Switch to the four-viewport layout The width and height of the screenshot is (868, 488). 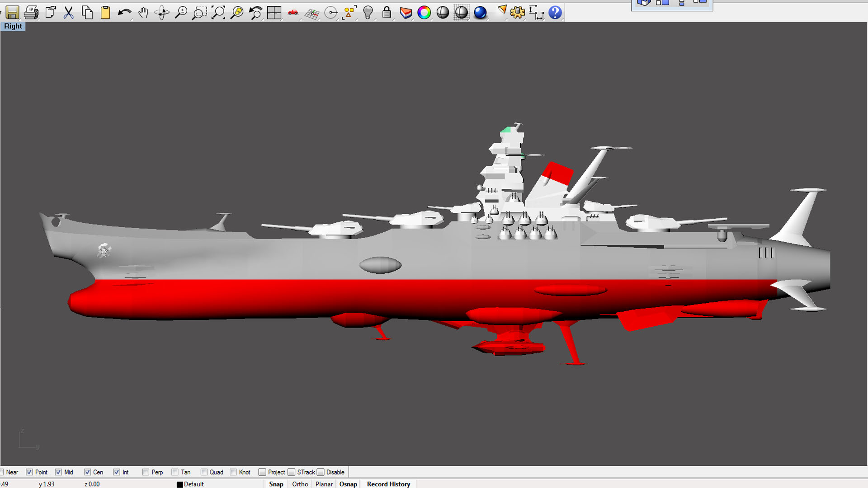click(x=274, y=12)
